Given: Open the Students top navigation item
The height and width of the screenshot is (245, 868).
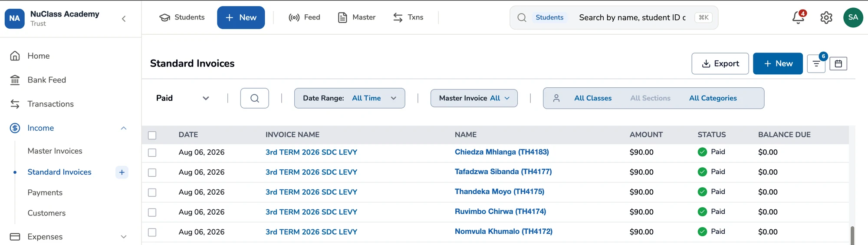Looking at the screenshot, I should [x=182, y=17].
